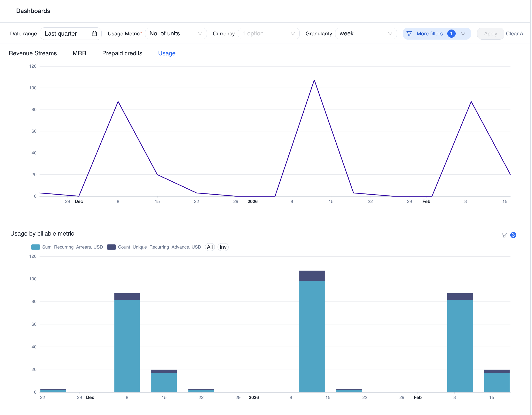Click the blue filter count badge 3
The width and height of the screenshot is (532, 415).
(513, 235)
